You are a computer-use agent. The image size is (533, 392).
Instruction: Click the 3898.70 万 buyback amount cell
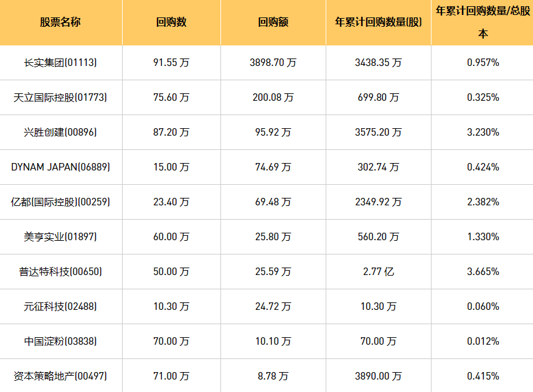click(x=273, y=62)
